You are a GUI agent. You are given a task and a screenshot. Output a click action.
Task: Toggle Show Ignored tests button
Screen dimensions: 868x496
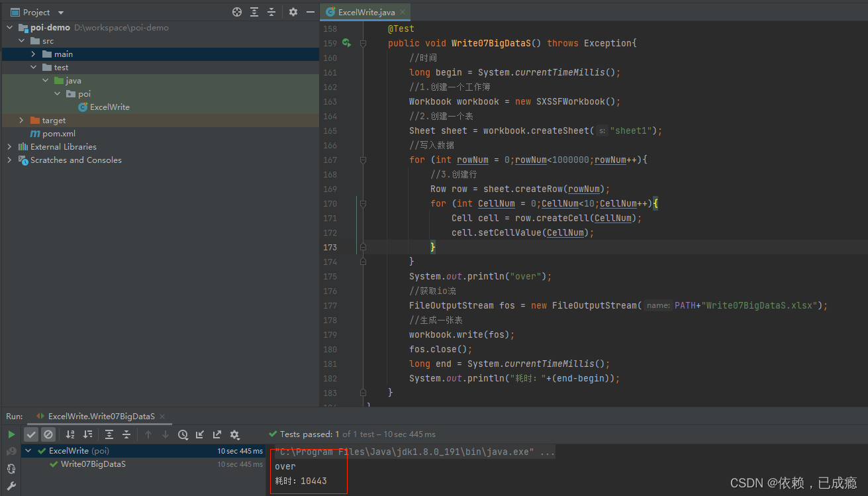(48, 434)
